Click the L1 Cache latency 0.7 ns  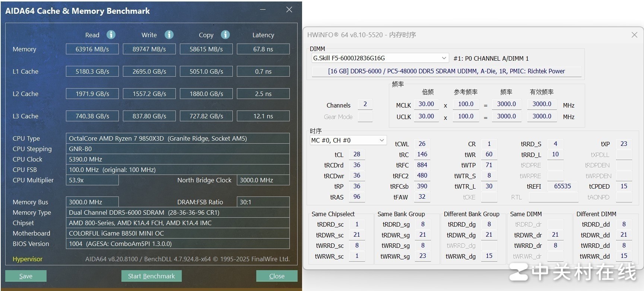(263, 71)
